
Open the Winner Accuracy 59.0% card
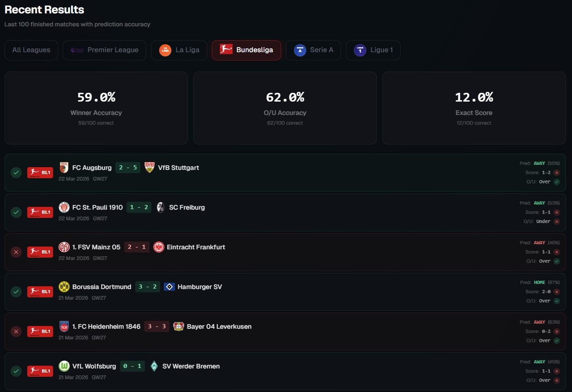pyautogui.click(x=96, y=108)
